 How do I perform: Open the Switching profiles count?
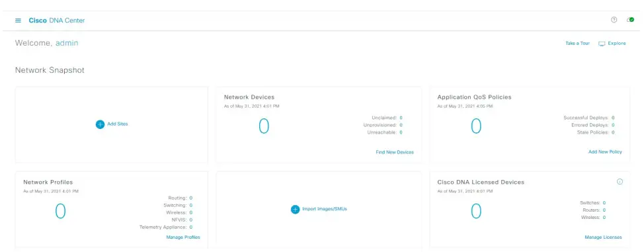pos(191,205)
